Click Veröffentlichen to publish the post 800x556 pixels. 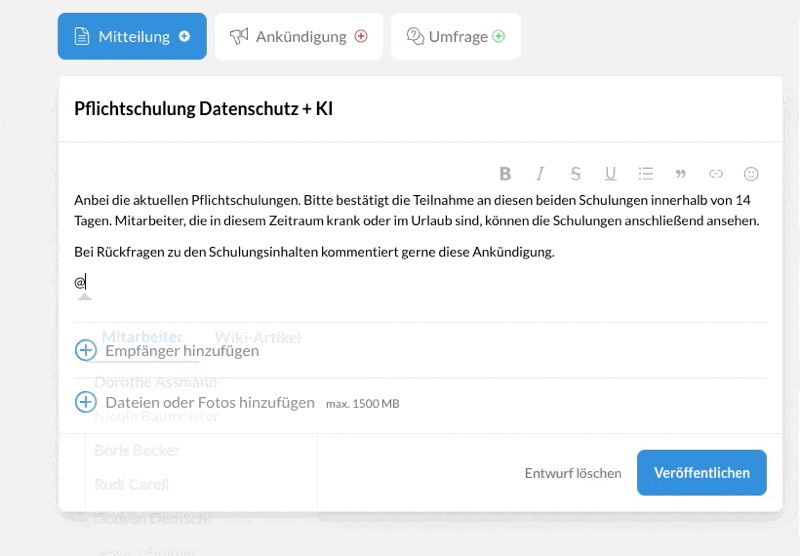tap(701, 473)
